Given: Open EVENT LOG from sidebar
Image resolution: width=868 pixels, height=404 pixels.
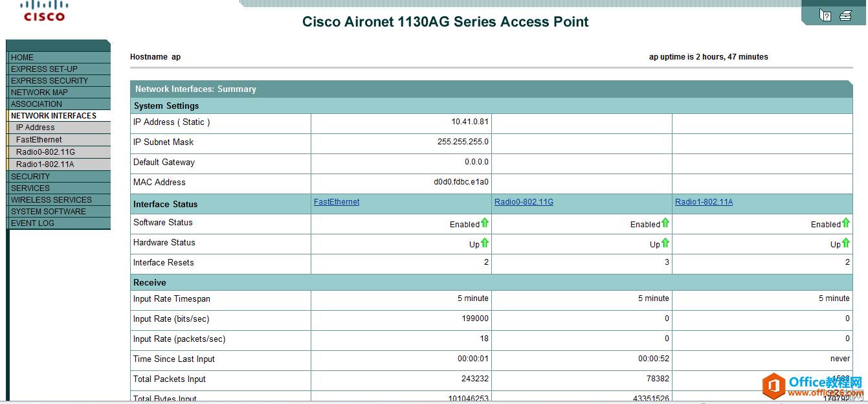Looking at the screenshot, I should (x=59, y=223).
